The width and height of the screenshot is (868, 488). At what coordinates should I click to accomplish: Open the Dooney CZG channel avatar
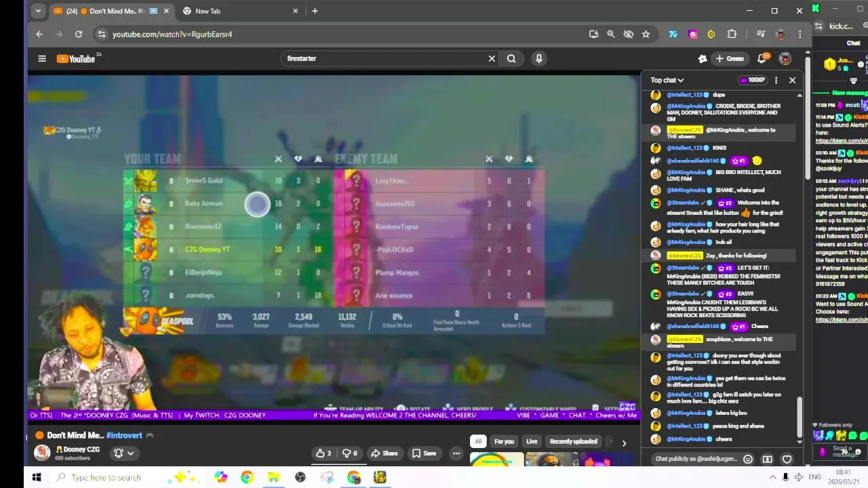tap(42, 452)
